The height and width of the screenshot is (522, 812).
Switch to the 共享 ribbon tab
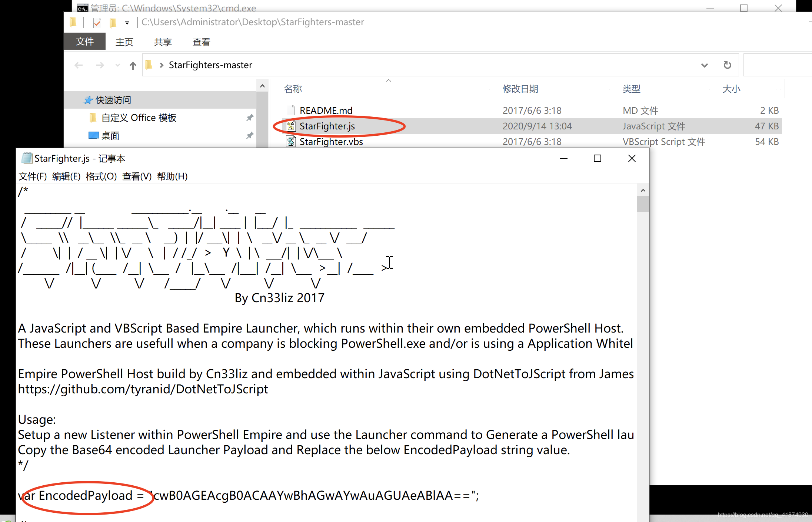click(x=163, y=42)
